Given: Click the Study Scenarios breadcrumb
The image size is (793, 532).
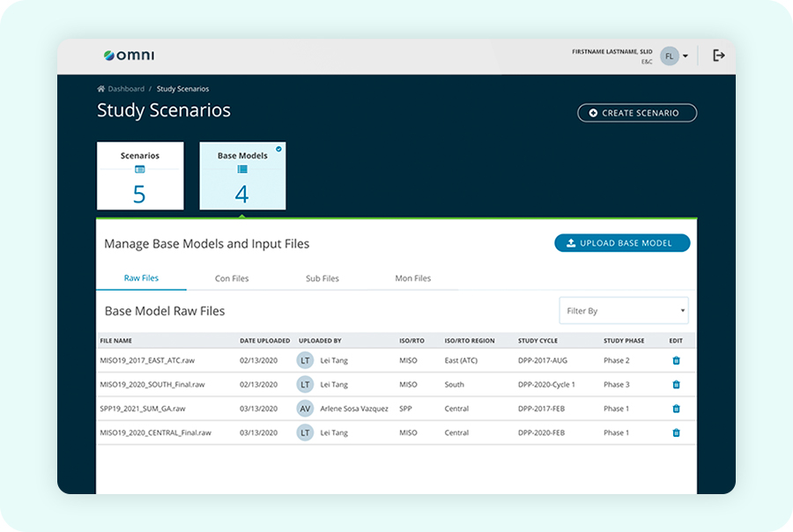Looking at the screenshot, I should (182, 88).
